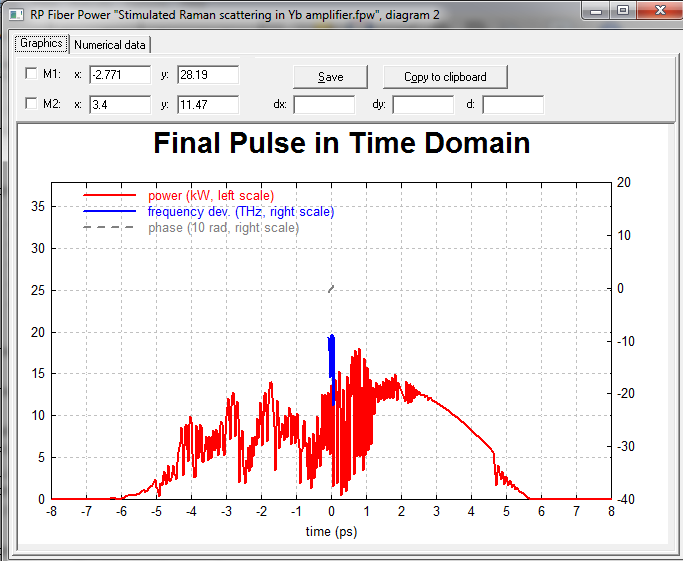Click the dy output field

(x=423, y=105)
